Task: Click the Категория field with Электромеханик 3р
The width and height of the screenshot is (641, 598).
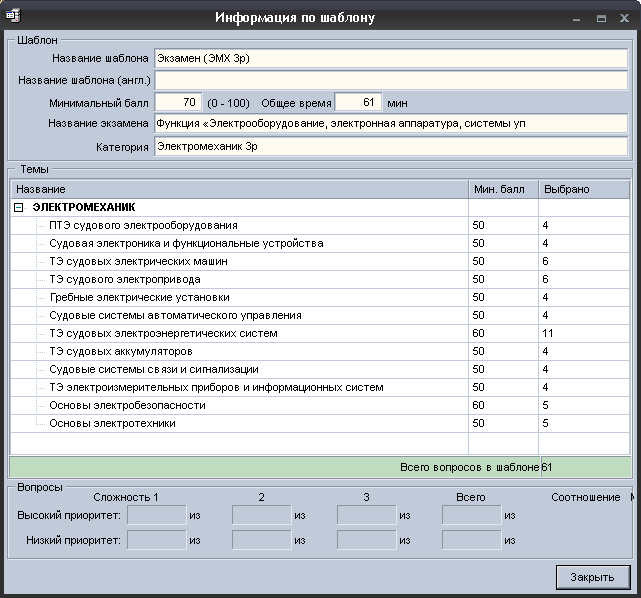Action: tap(391, 146)
